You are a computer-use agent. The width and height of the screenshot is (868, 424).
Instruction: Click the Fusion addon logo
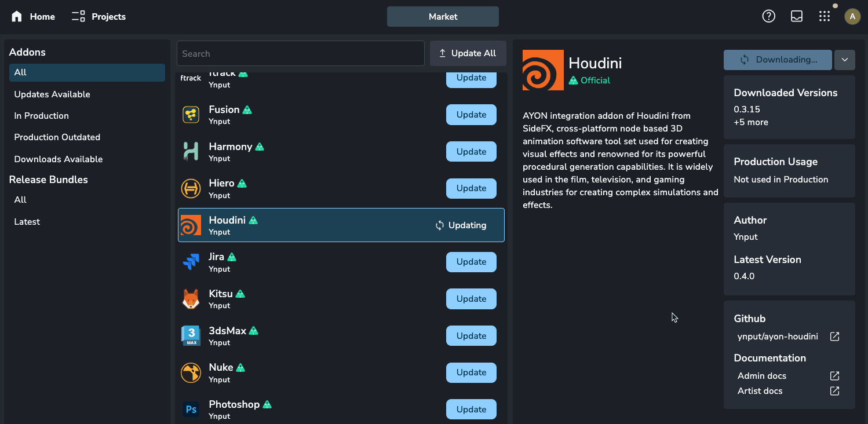click(x=191, y=115)
